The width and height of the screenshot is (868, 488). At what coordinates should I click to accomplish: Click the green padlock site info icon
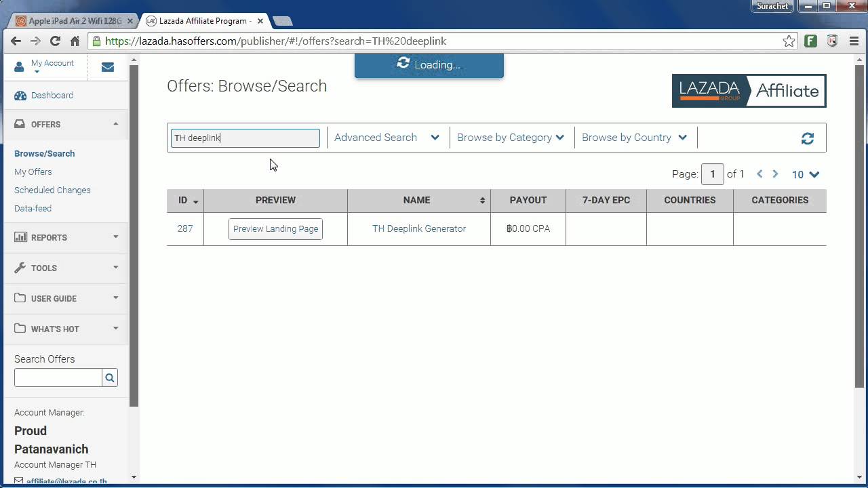click(96, 41)
